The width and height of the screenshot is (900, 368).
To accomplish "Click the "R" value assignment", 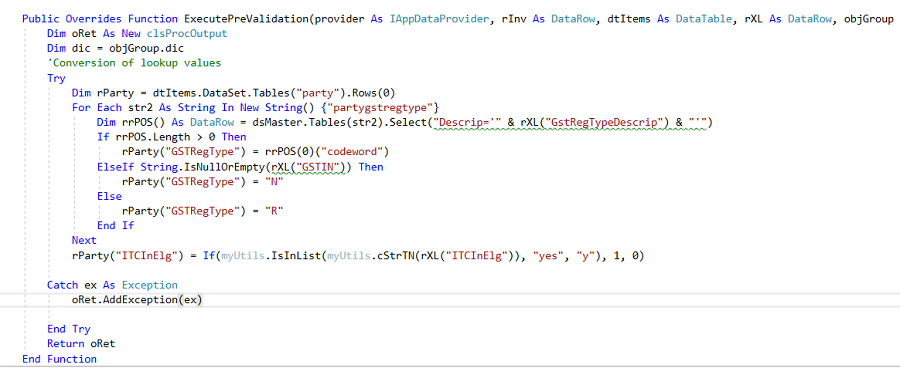I will click(275, 211).
